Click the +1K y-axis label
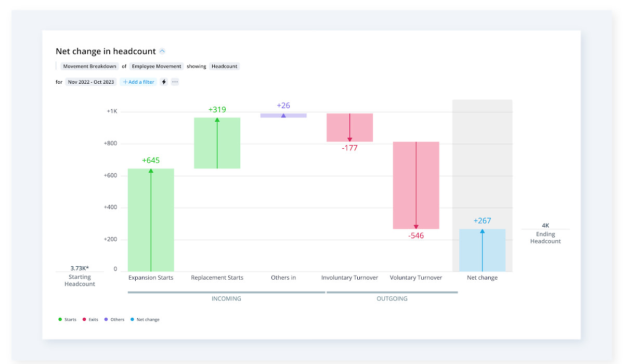Screen dimensions: 624x364 pyautogui.click(x=112, y=111)
